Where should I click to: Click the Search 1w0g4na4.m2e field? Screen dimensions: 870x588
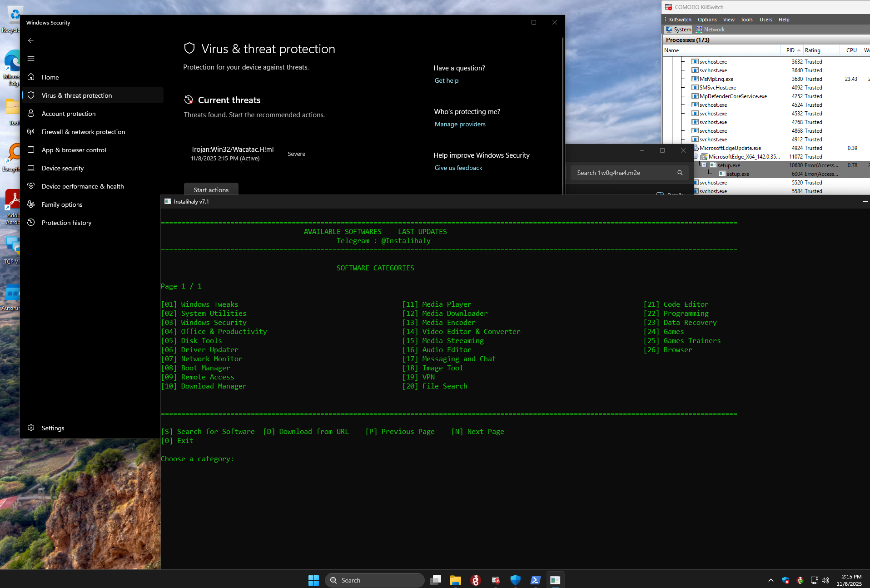pos(622,173)
